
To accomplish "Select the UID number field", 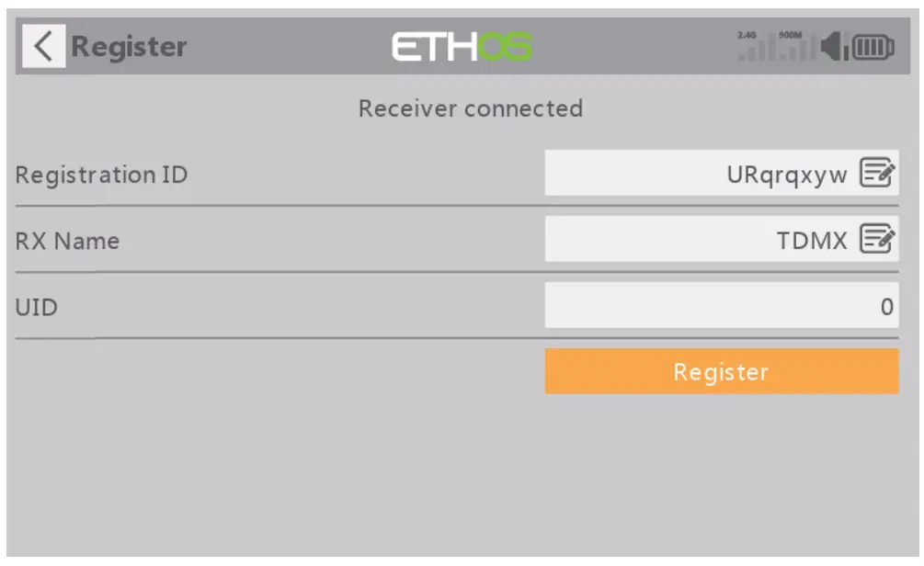I will [721, 306].
